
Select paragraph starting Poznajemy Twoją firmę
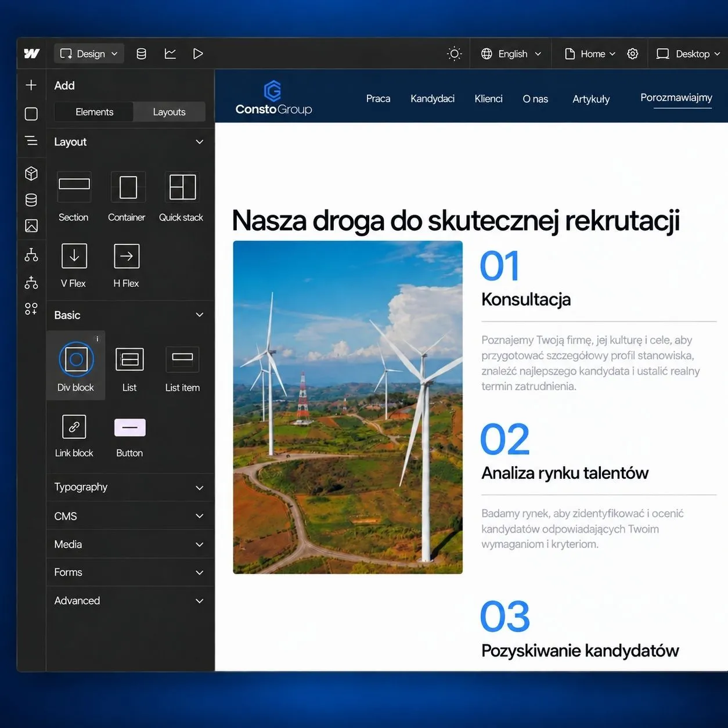(x=590, y=363)
